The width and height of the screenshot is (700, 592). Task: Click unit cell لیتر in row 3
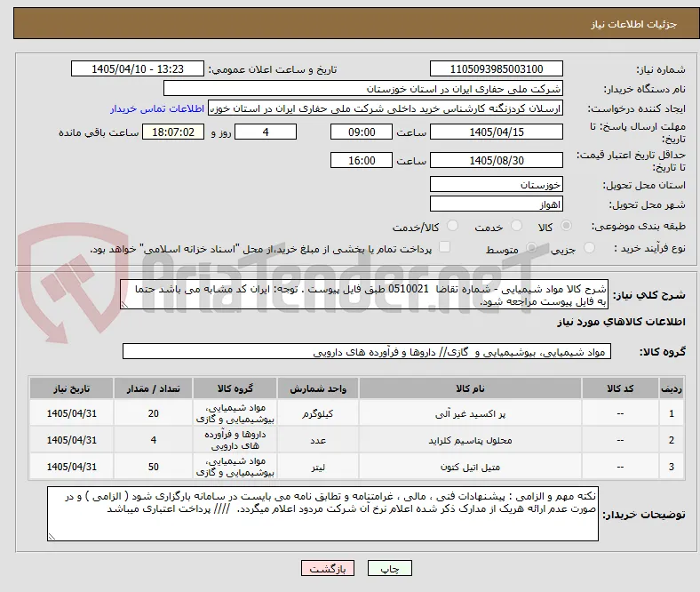click(318, 467)
